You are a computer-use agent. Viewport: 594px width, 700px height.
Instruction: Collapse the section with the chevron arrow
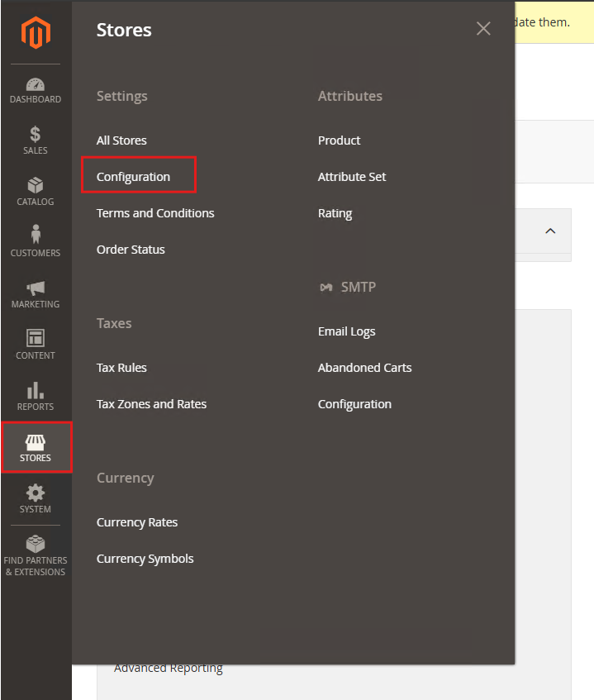(x=550, y=231)
